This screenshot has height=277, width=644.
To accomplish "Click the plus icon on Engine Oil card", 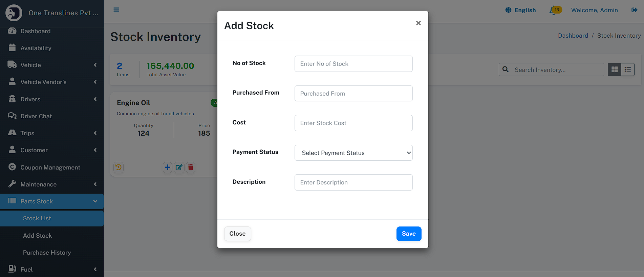I will (168, 167).
